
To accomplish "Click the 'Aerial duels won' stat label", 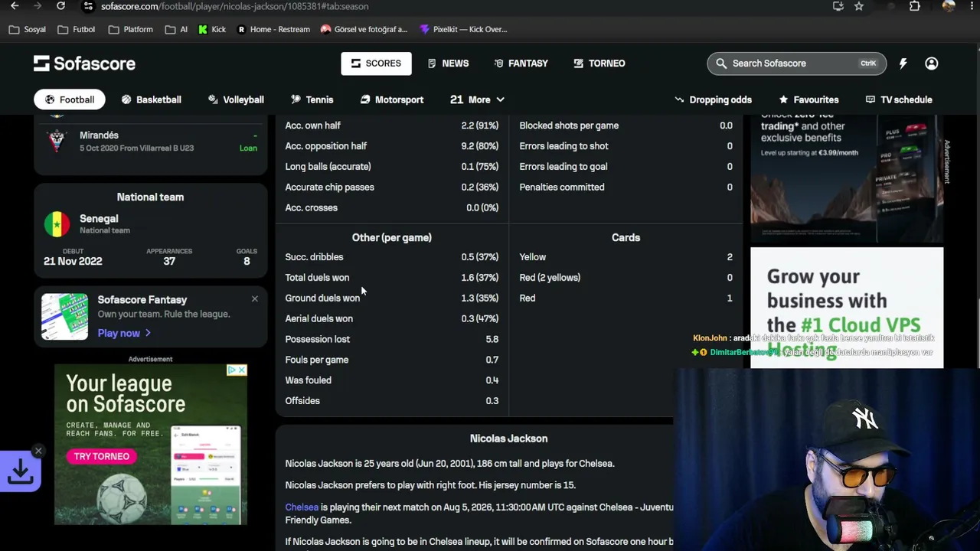I will [319, 318].
